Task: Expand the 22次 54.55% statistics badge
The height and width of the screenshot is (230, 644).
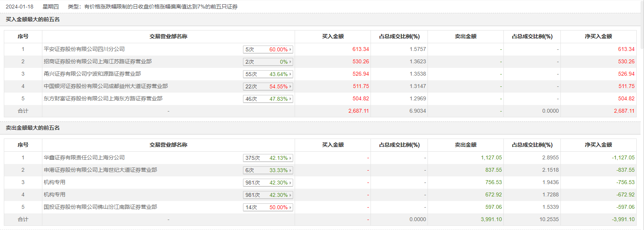Action: coord(268,86)
